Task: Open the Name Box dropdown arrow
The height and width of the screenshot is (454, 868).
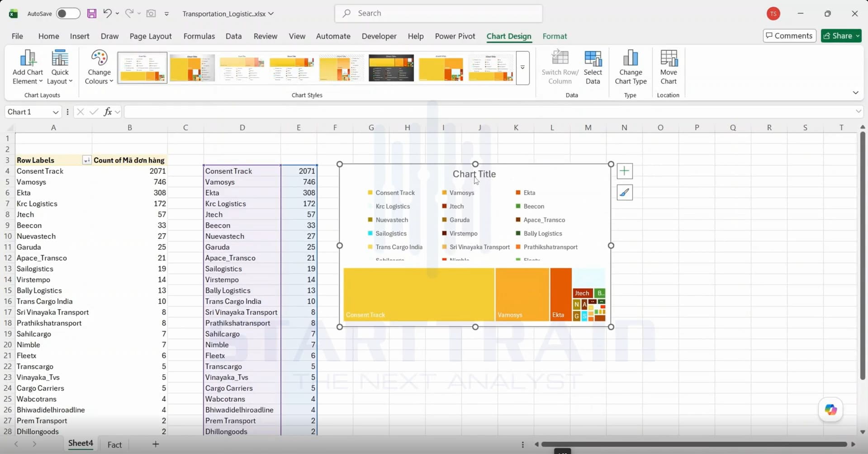Action: coord(55,112)
